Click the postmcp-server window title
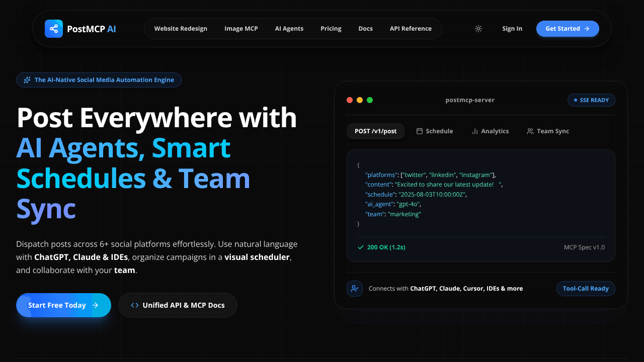The width and height of the screenshot is (644, 362). coord(470,100)
